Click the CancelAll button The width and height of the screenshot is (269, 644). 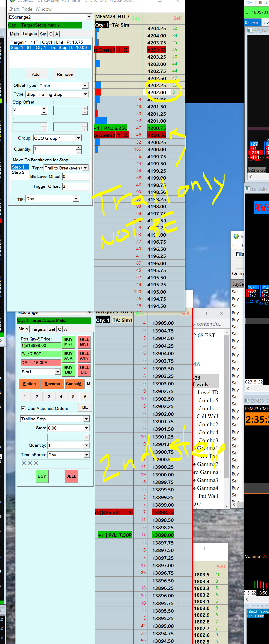(75, 384)
